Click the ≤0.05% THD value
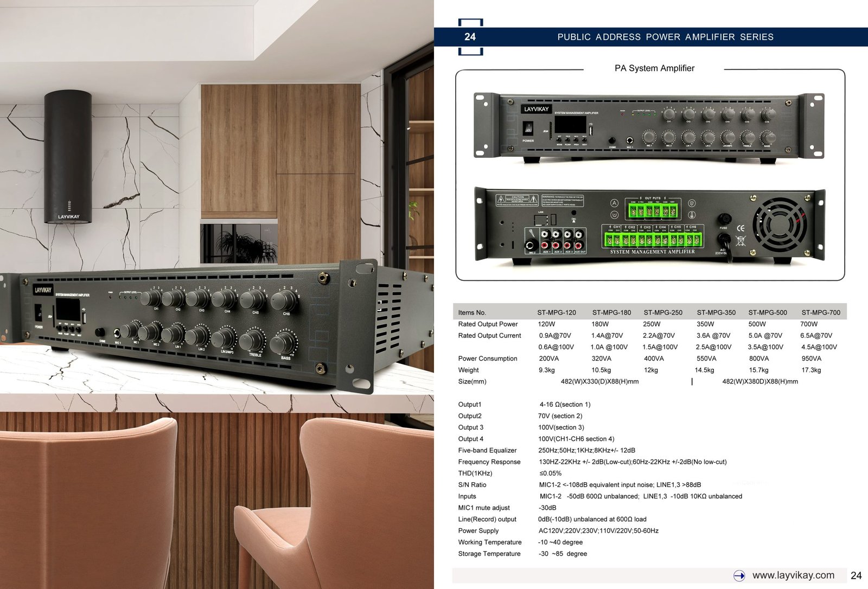The image size is (868, 589). point(550,473)
